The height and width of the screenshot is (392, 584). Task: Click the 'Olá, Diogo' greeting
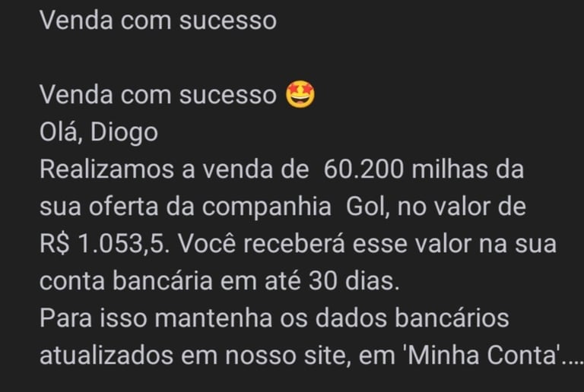click(99, 133)
